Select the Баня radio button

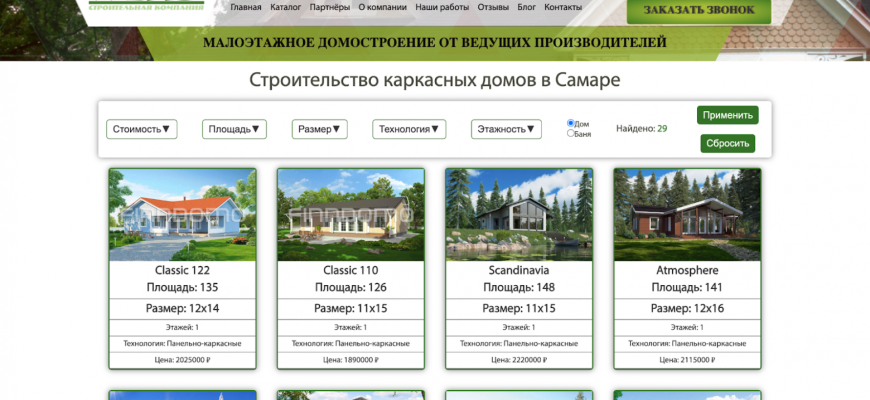(571, 133)
